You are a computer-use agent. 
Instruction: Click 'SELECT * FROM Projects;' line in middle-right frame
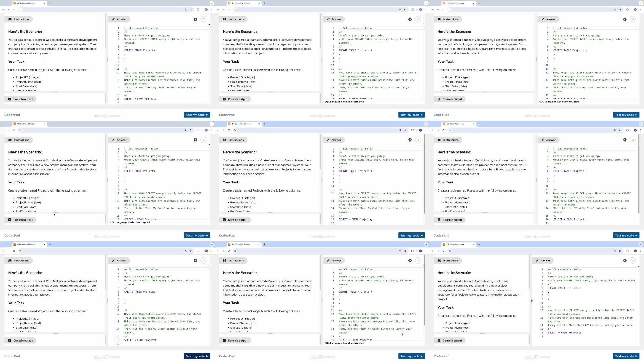tap(570, 219)
